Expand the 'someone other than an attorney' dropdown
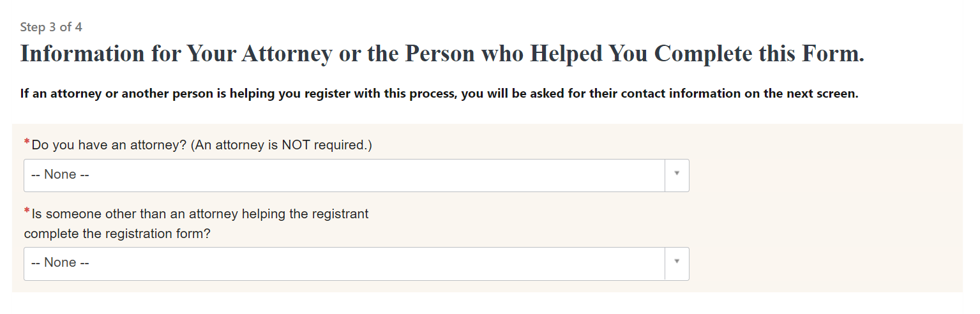 tap(345, 263)
